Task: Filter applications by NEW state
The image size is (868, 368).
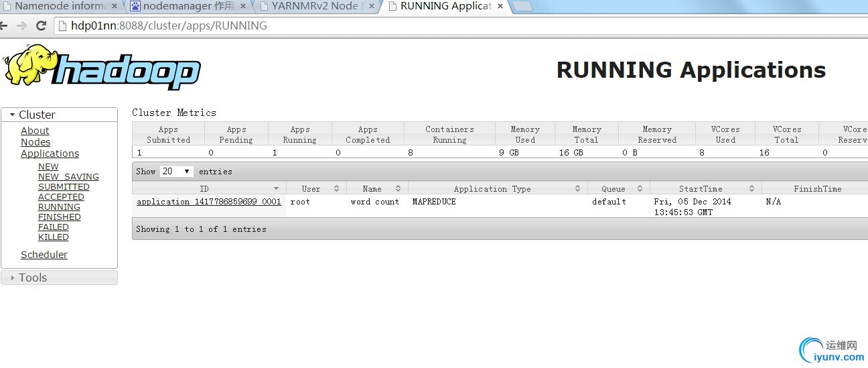Action: point(48,167)
